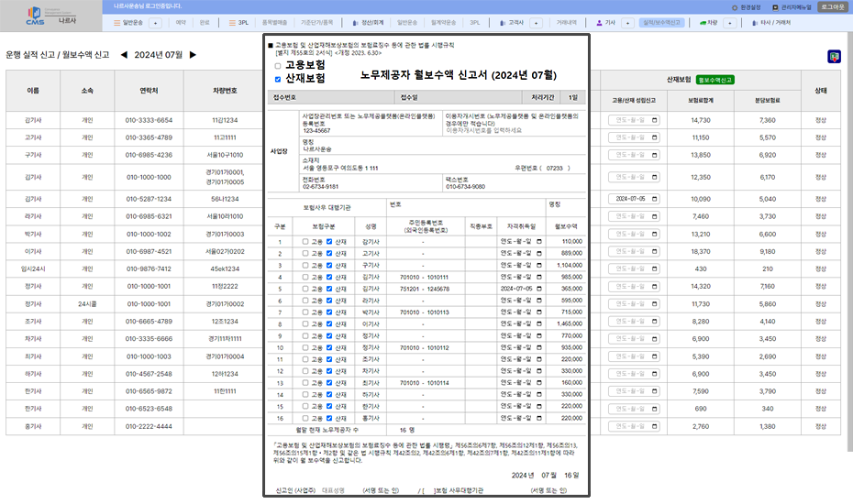Click vehicle number 서울10구1010
Screen dimensions: 853x504
pos(225,155)
